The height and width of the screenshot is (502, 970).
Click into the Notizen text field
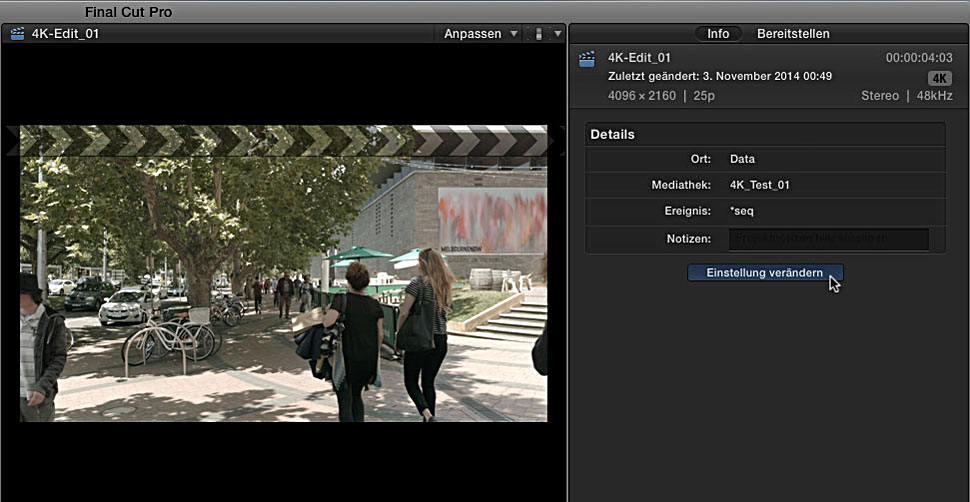click(828, 239)
